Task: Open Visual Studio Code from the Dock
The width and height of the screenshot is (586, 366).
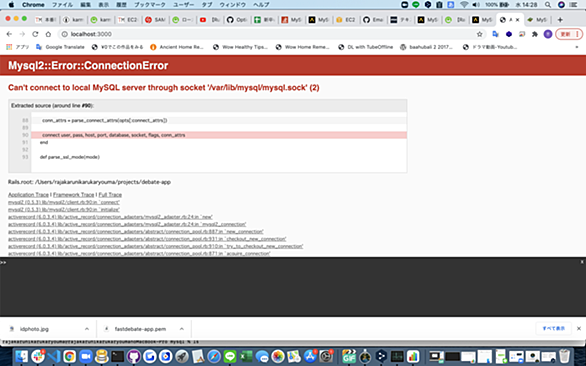Action: (53, 356)
